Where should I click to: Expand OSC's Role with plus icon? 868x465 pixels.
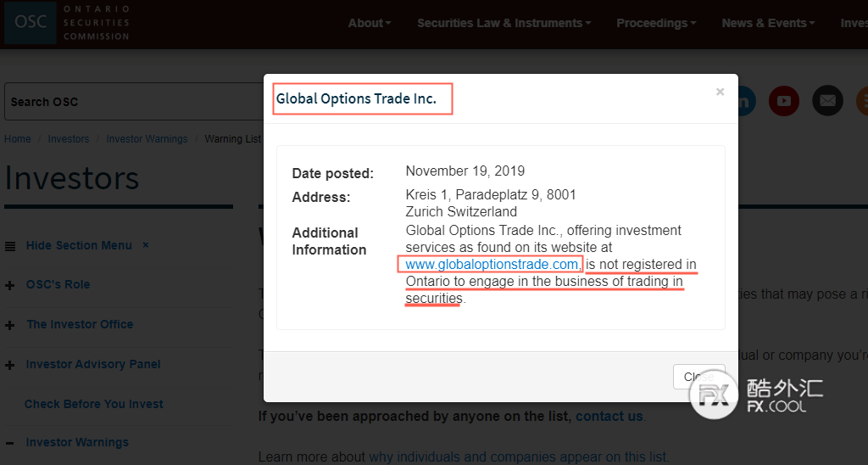pyautogui.click(x=9, y=285)
